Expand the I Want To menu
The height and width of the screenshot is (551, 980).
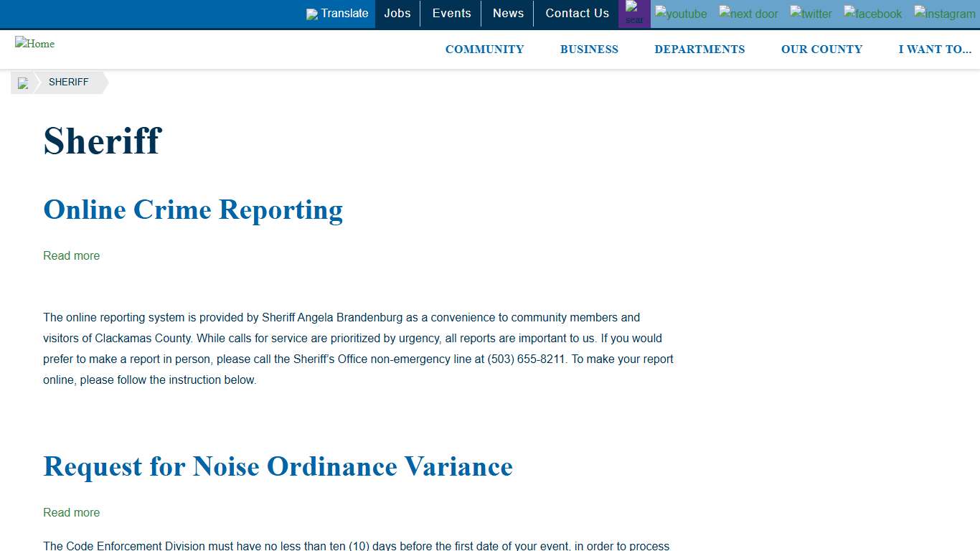[935, 50]
